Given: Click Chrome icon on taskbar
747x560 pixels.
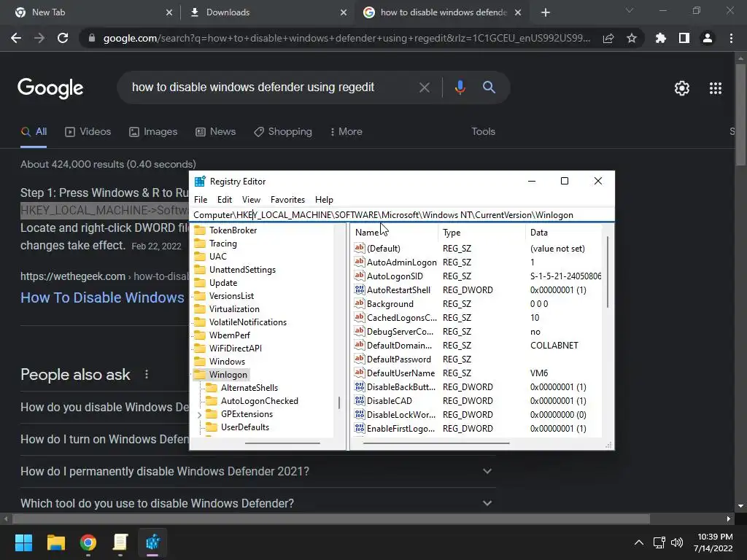Looking at the screenshot, I should 88,542.
